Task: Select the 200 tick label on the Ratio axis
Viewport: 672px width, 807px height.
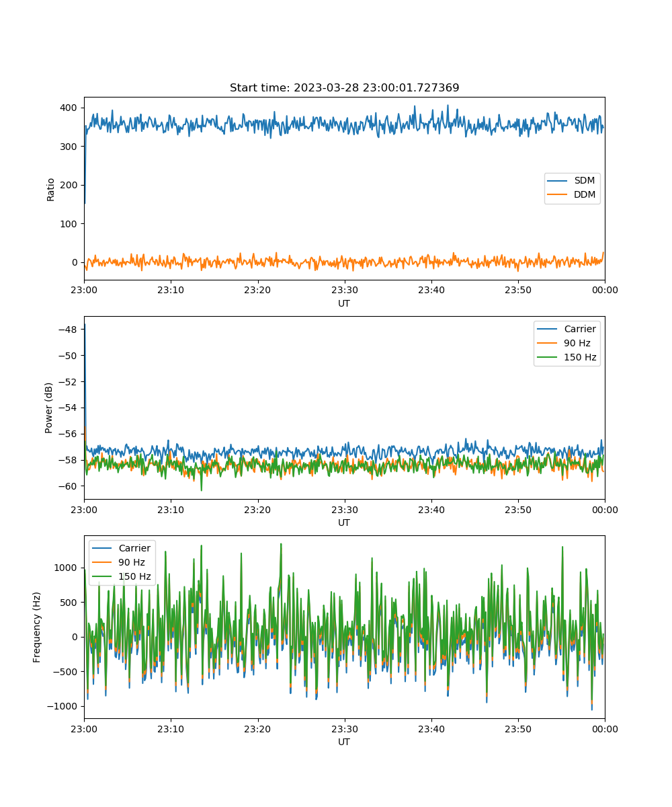Action: pyautogui.click(x=70, y=185)
